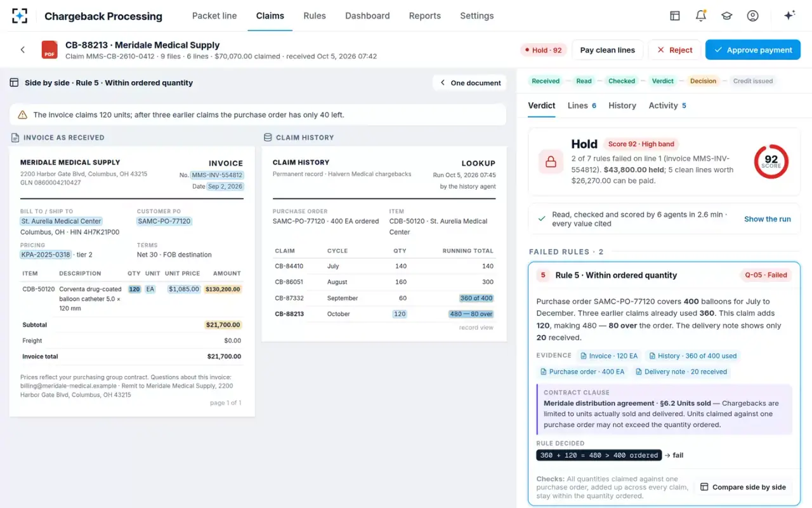Open the user account profile icon
The width and height of the screenshot is (812, 508).
point(752,16)
